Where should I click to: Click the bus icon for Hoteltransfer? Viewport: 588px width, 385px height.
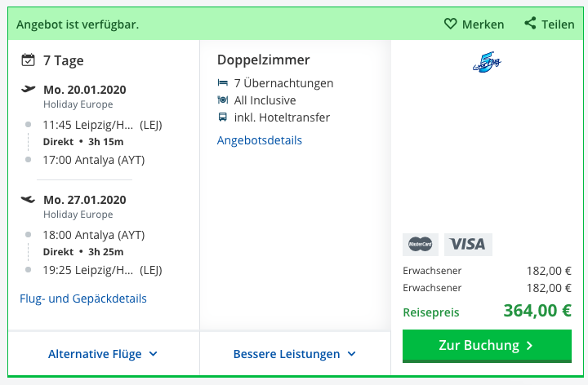223,117
